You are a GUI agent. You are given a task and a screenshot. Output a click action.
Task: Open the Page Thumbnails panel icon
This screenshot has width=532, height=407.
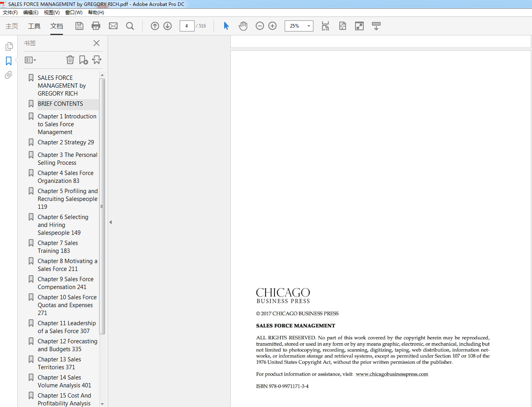tap(9, 46)
